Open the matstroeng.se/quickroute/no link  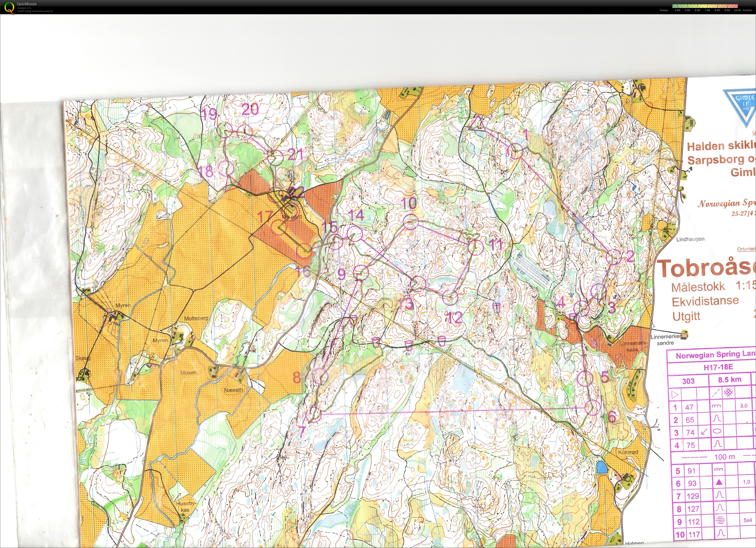point(35,11)
